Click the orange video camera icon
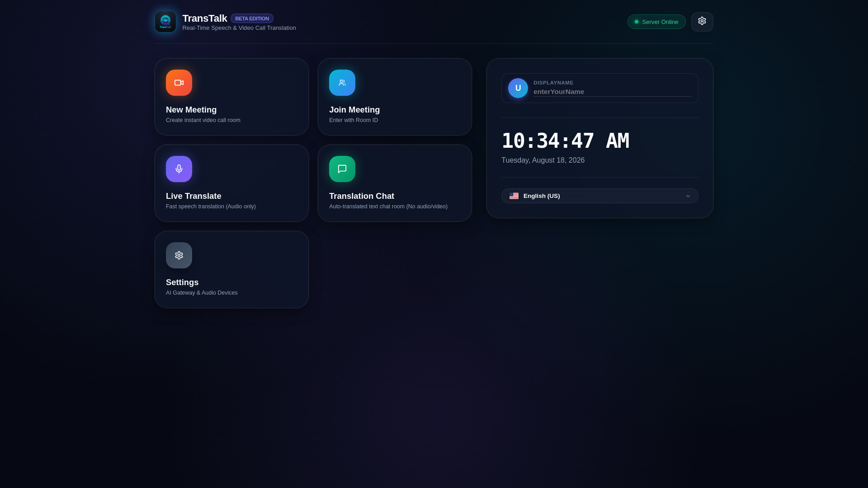The height and width of the screenshot is (488, 868). [x=179, y=83]
